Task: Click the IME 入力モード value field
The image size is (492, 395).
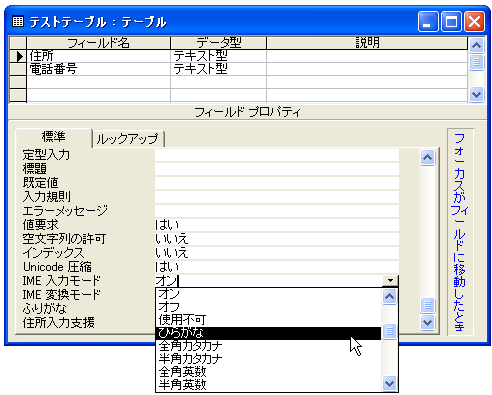Action: point(269,281)
